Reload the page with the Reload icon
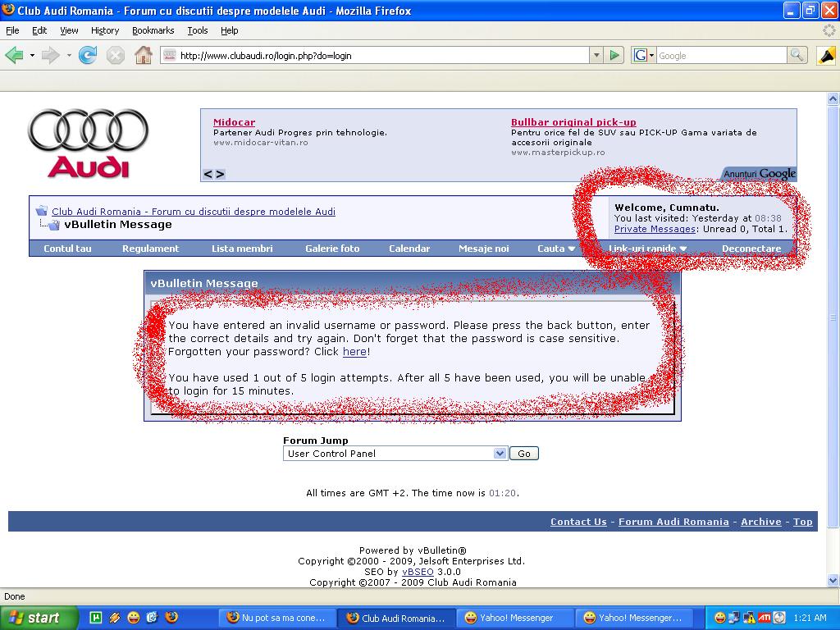This screenshot has height=630, width=840. click(88, 55)
